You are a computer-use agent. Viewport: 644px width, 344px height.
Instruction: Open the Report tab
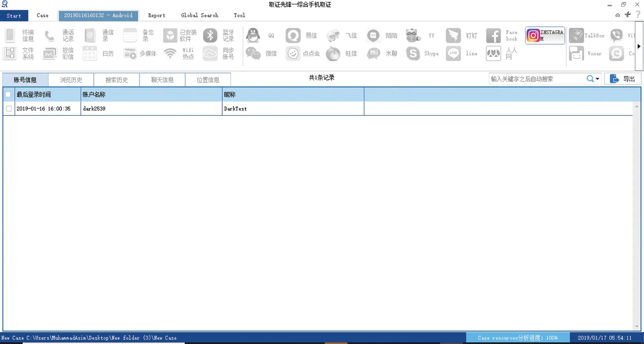click(x=157, y=15)
